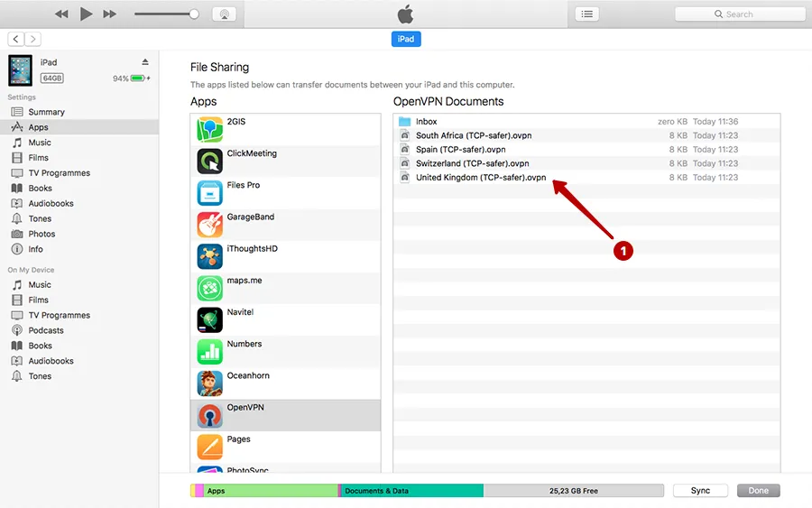This screenshot has height=508, width=812.
Task: Select maps.me app icon
Action: pos(209,288)
